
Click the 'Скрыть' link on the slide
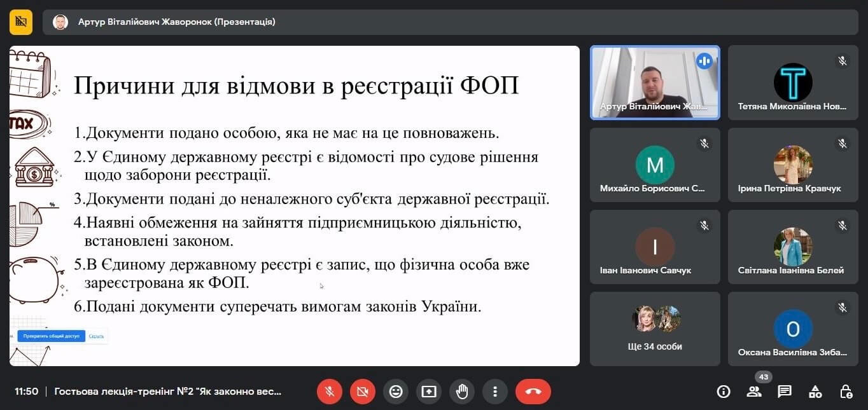click(96, 336)
